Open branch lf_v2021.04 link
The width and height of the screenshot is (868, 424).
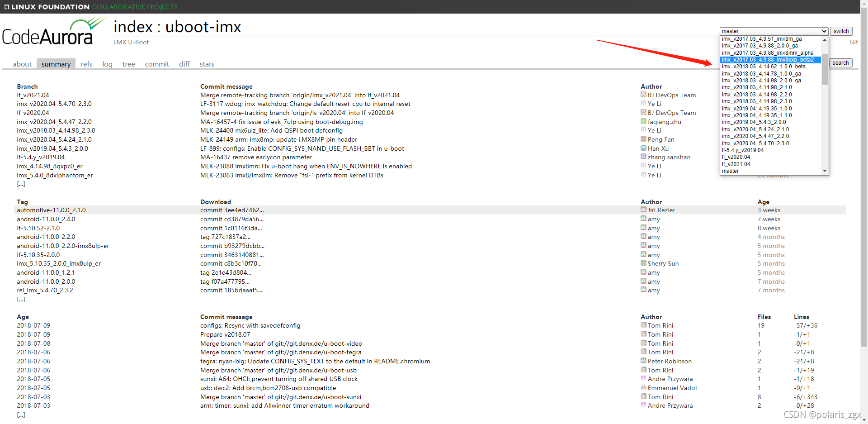[33, 95]
